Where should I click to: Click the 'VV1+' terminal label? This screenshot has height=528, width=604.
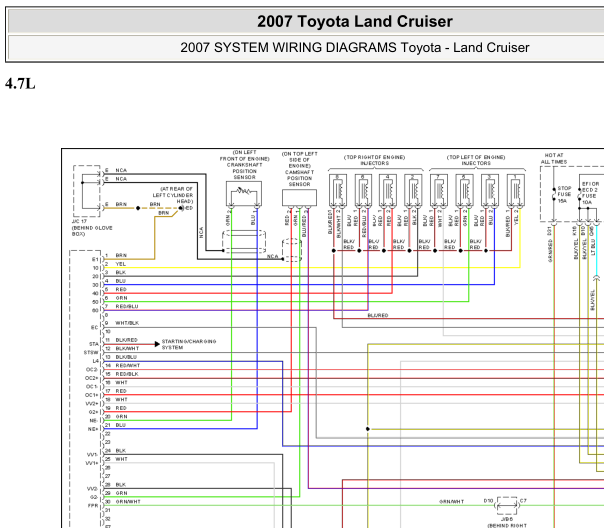click(92, 463)
